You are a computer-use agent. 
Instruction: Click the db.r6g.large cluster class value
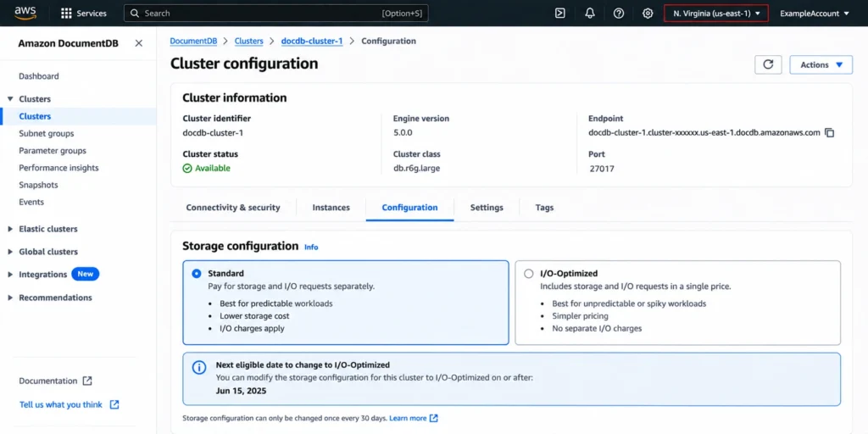click(416, 169)
